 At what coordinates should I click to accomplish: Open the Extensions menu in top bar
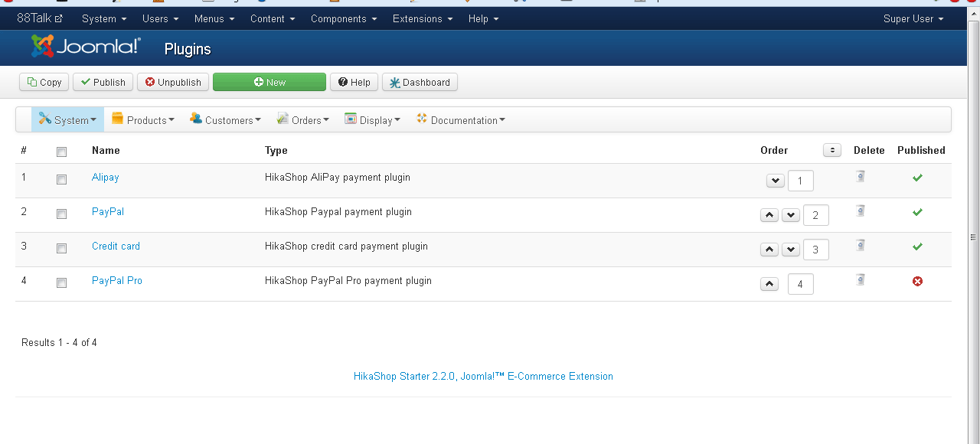pyautogui.click(x=422, y=18)
